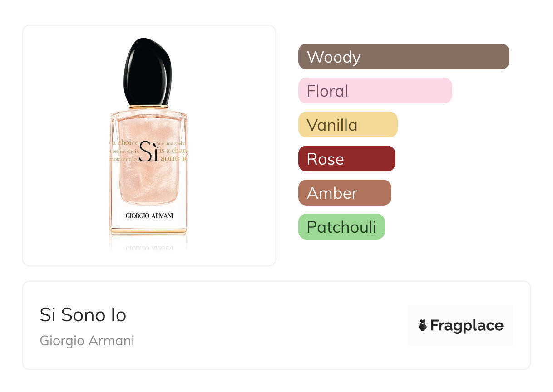Click the large Sì logo on the bottle
The height and width of the screenshot is (392, 553).
149,151
